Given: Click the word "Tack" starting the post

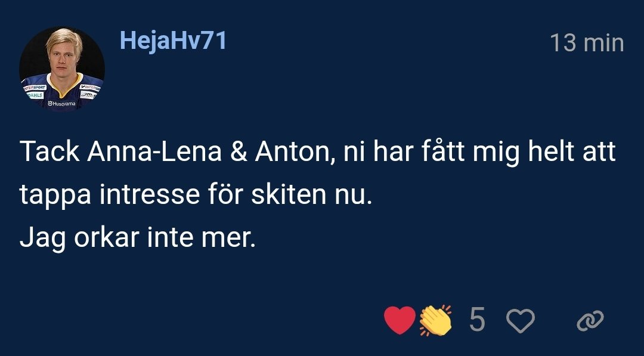Looking at the screenshot, I should [49, 152].
